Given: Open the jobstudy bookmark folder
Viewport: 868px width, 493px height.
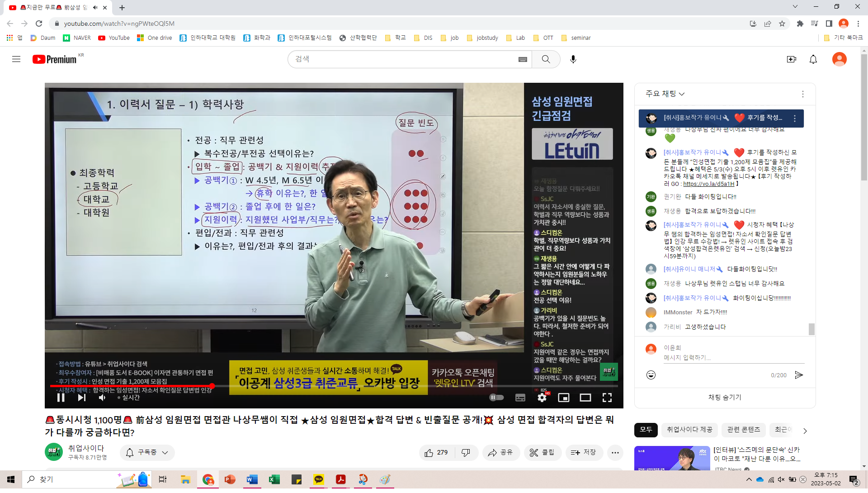Looking at the screenshot, I should point(482,38).
